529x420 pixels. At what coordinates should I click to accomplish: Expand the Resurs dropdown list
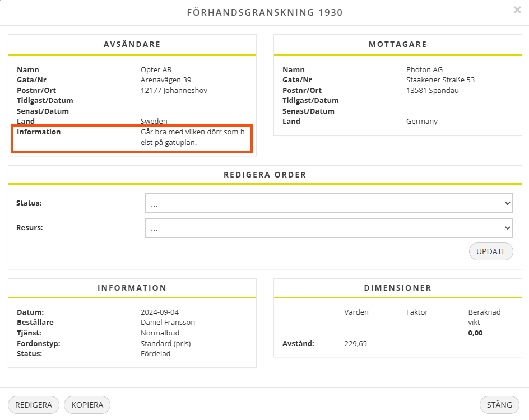329,228
